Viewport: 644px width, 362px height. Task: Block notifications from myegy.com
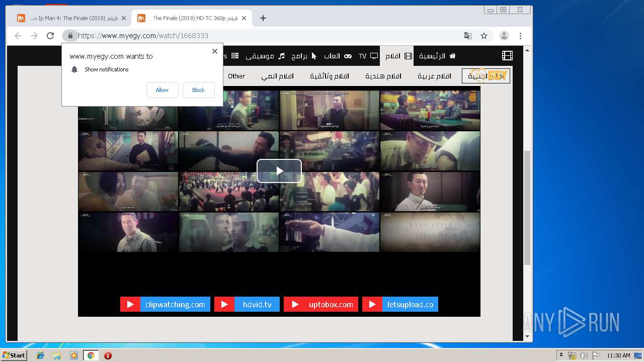coord(198,90)
